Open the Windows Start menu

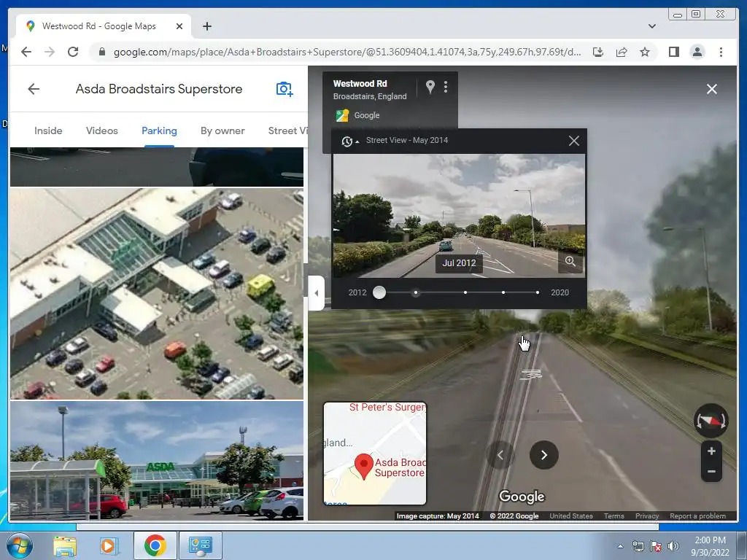pos(19,545)
